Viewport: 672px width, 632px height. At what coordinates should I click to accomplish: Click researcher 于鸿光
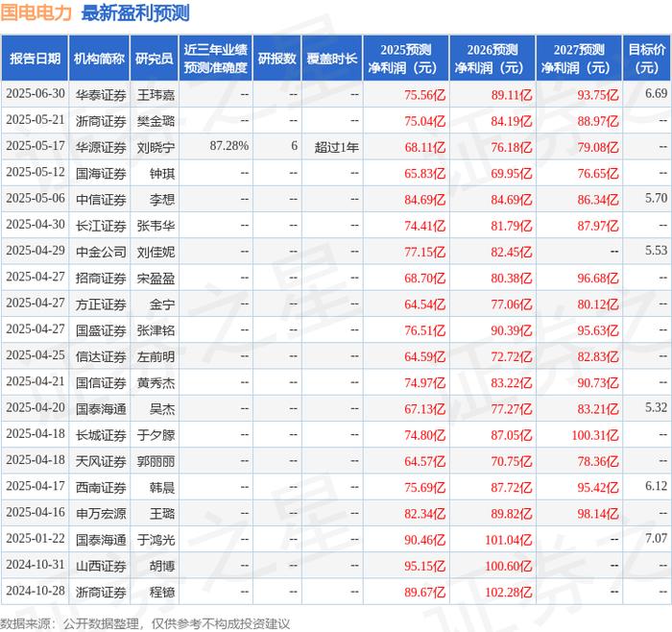click(156, 540)
